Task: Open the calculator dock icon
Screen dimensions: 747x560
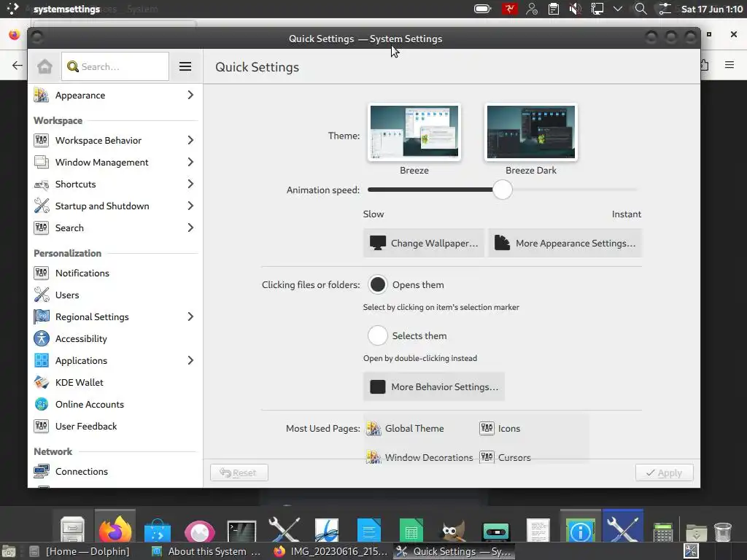Action: [x=662, y=532]
